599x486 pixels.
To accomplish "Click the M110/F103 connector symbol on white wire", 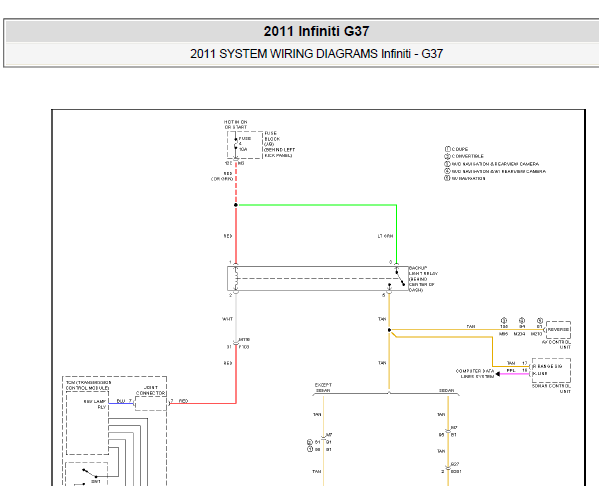I will [x=236, y=343].
